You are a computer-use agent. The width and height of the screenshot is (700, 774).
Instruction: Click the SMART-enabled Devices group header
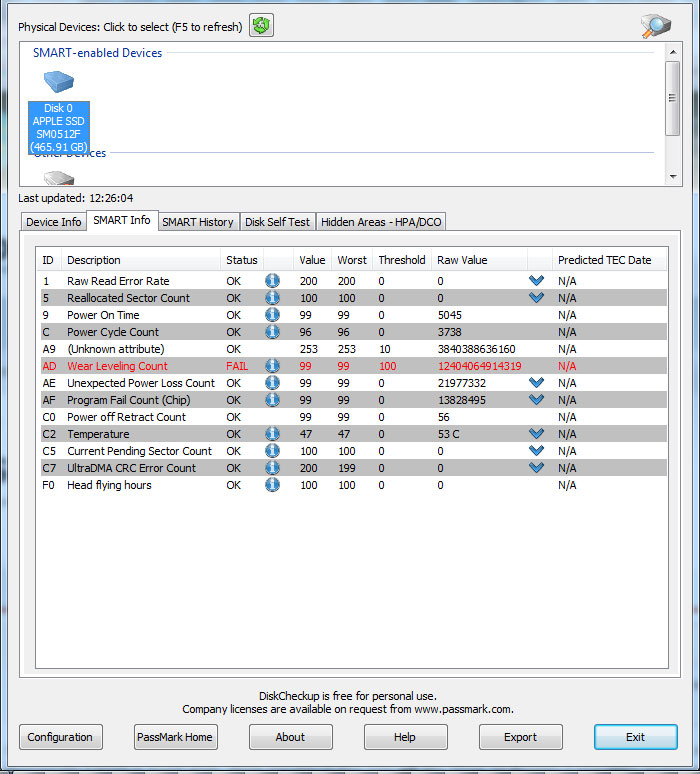[x=97, y=53]
